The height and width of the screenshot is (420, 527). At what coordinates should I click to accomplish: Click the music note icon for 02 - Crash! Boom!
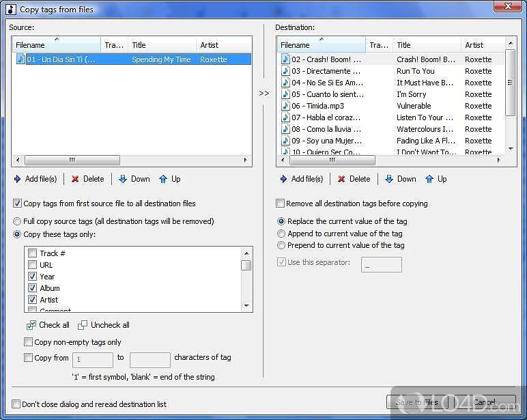[285, 59]
